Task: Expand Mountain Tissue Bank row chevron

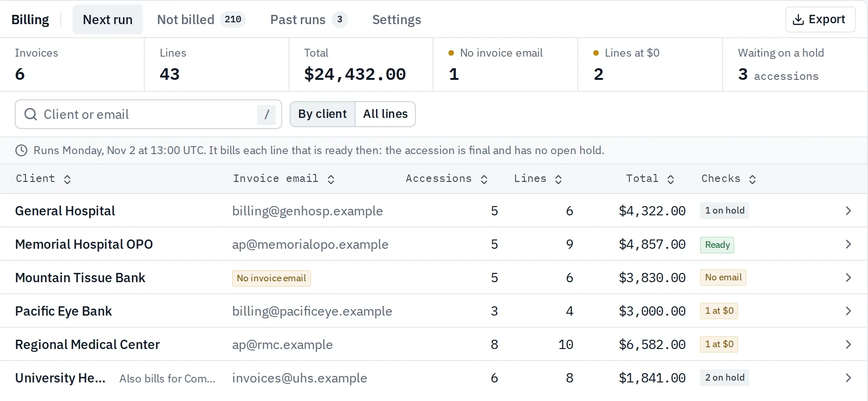Action: [848, 278]
